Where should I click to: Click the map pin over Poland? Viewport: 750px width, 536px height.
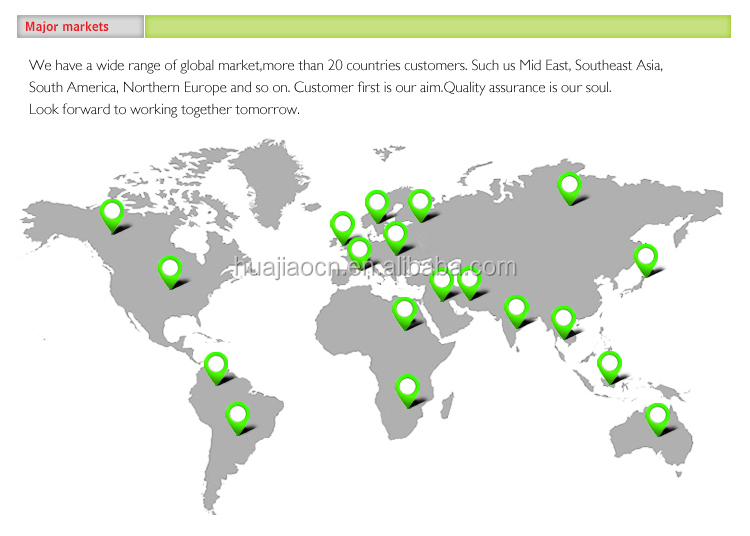tap(396, 238)
